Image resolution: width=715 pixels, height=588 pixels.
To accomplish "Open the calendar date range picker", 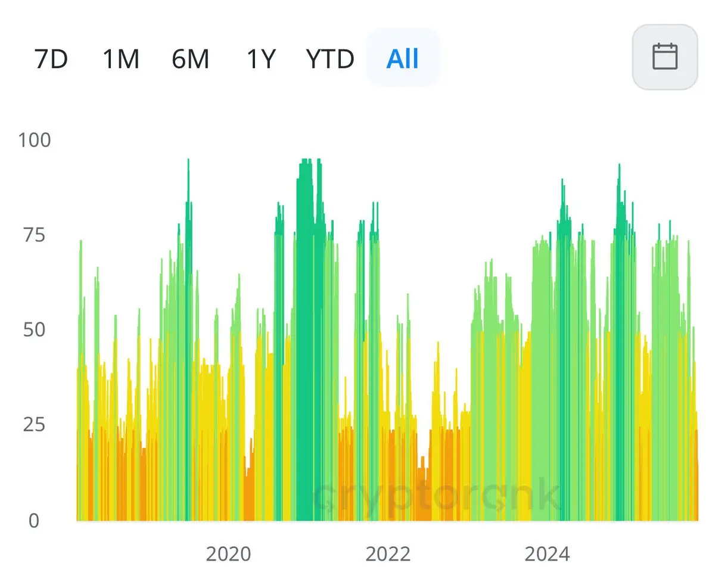I will point(664,57).
